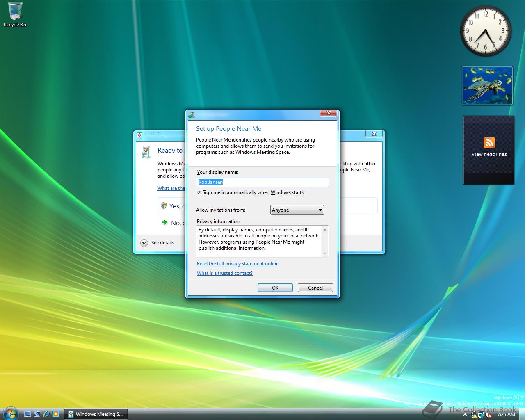Close the Windows Meeting Space dialog
Viewport: 525px width, 420px height.
click(x=374, y=134)
